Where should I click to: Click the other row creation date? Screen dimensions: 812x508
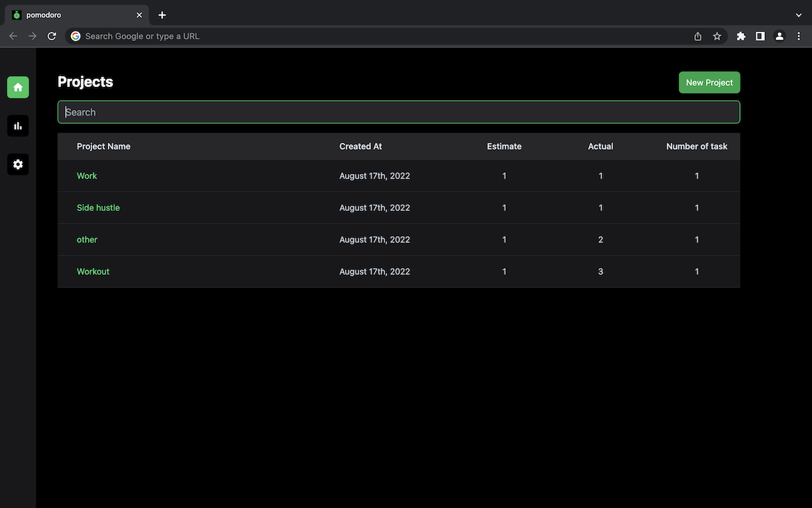(x=375, y=239)
